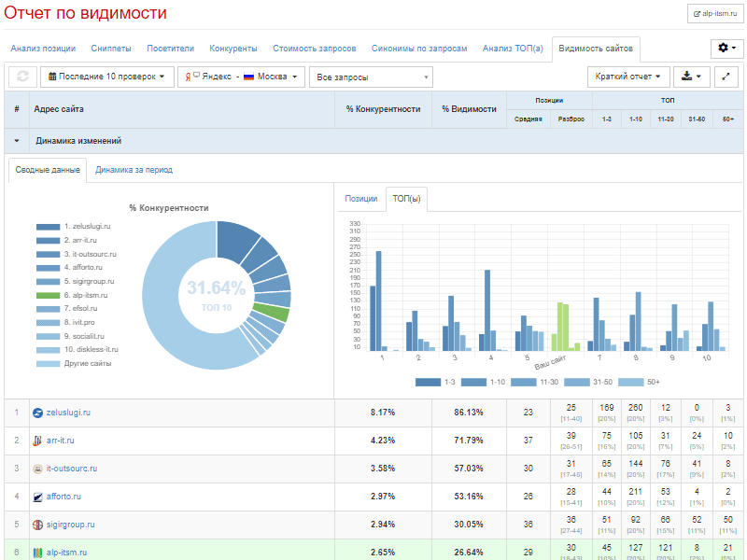Screen dimensions: 747x560
Task: Click the fullscreen expand arrows icon
Action: click(x=726, y=77)
